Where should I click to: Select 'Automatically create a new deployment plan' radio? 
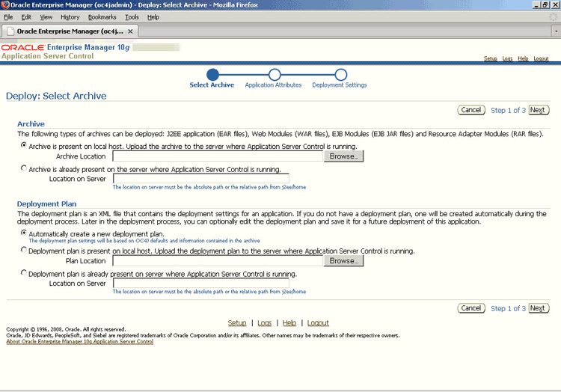click(x=24, y=233)
